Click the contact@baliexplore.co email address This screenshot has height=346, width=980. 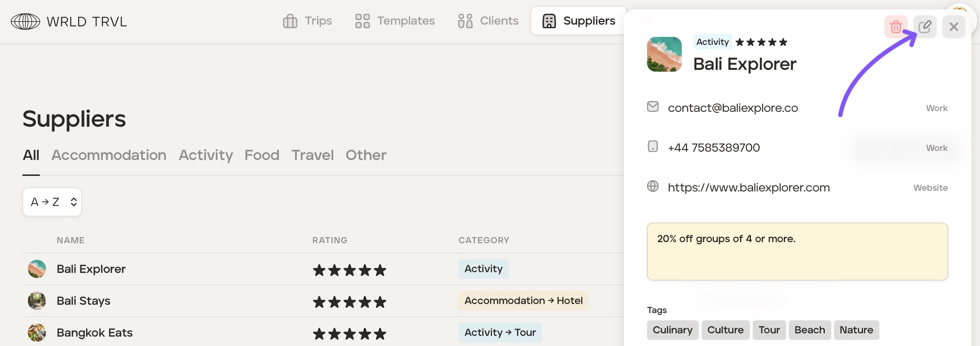733,108
